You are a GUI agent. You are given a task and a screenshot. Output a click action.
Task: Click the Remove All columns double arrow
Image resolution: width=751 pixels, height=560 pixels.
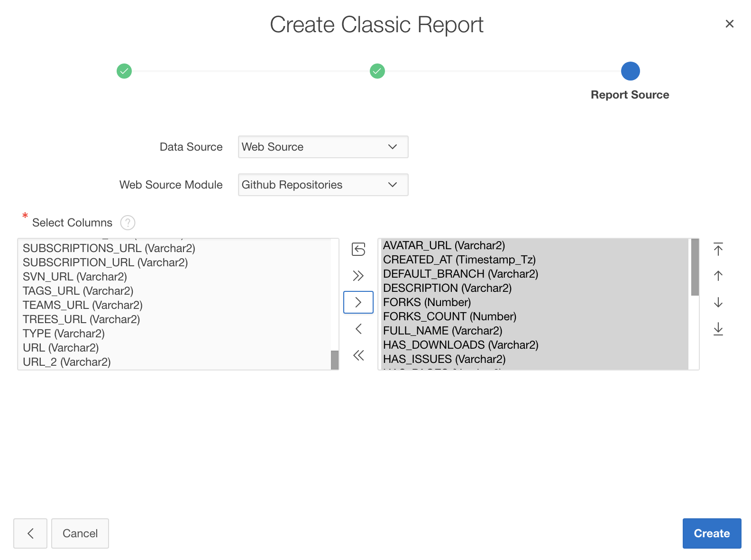[x=358, y=355]
